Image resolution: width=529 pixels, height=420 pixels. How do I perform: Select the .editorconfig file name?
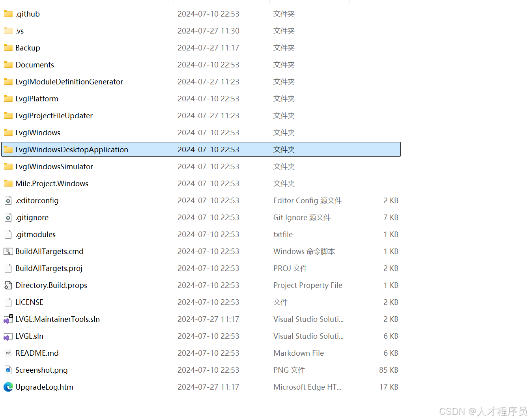click(x=37, y=200)
